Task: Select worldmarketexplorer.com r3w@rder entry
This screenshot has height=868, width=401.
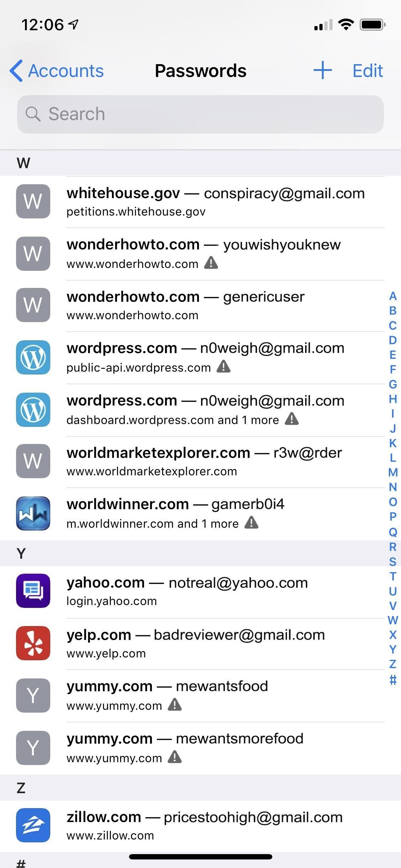Action: click(215, 461)
